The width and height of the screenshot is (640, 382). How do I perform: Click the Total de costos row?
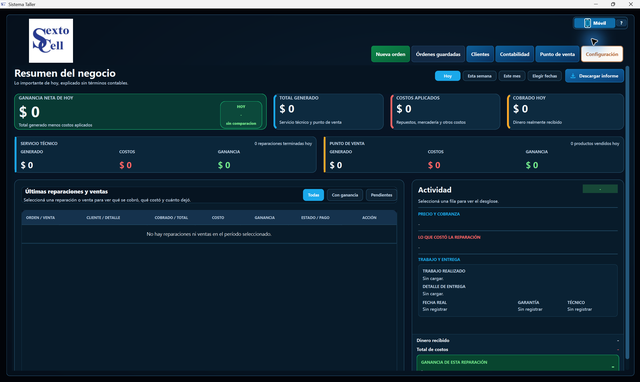518,349
